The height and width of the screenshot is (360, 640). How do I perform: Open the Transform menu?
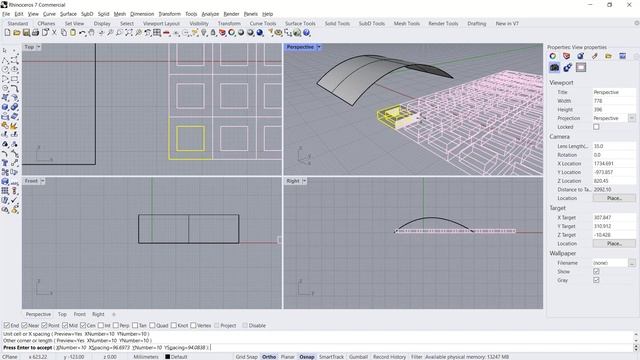169,14
